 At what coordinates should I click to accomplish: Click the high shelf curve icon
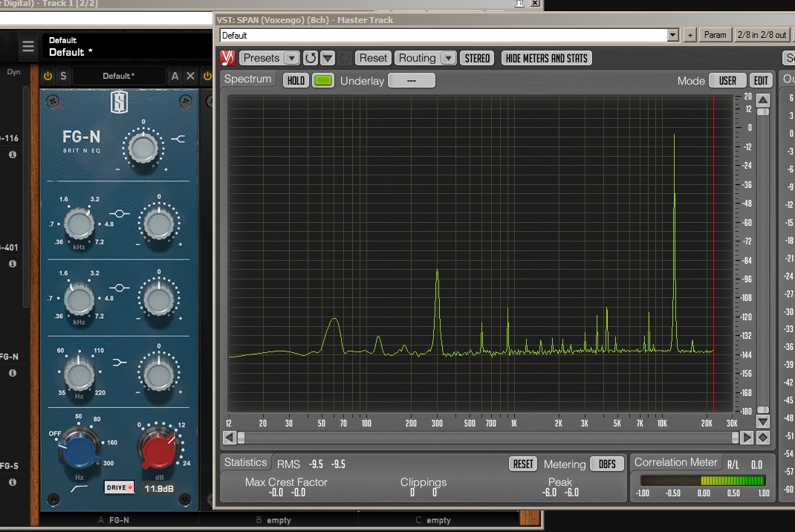click(178, 138)
